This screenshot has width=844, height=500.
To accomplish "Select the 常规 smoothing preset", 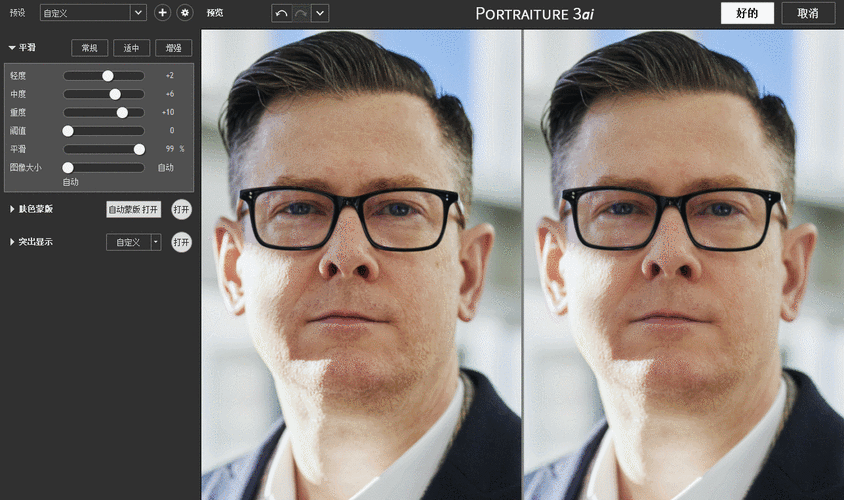I will 90,47.
